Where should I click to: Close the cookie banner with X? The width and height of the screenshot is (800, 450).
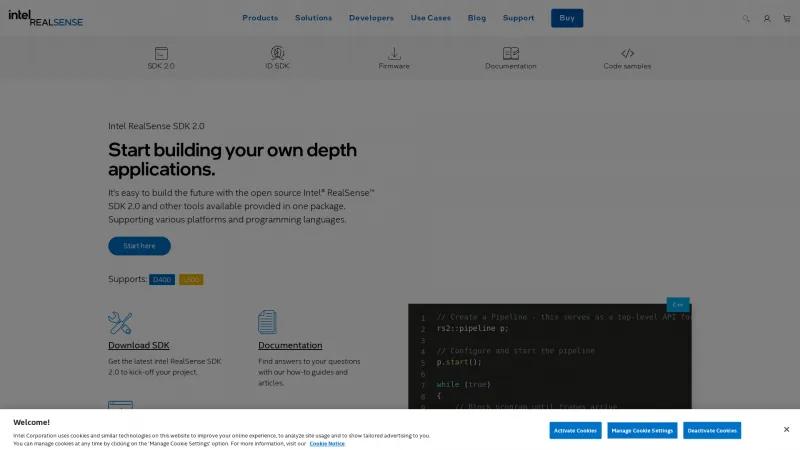coord(786,430)
